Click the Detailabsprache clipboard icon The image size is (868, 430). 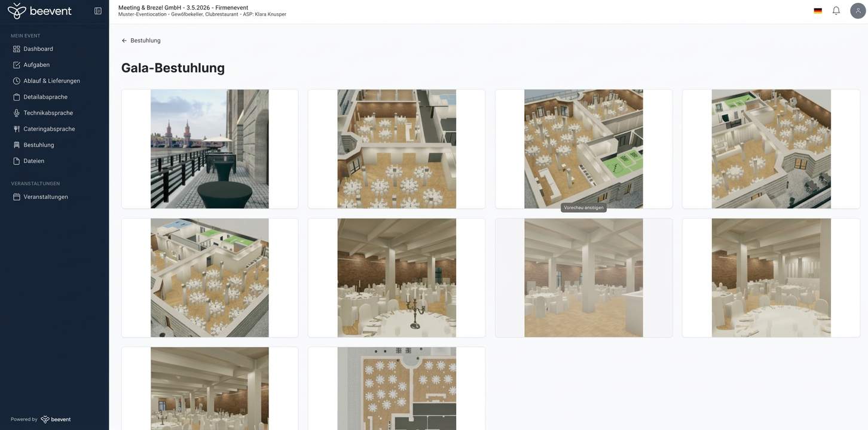point(17,96)
